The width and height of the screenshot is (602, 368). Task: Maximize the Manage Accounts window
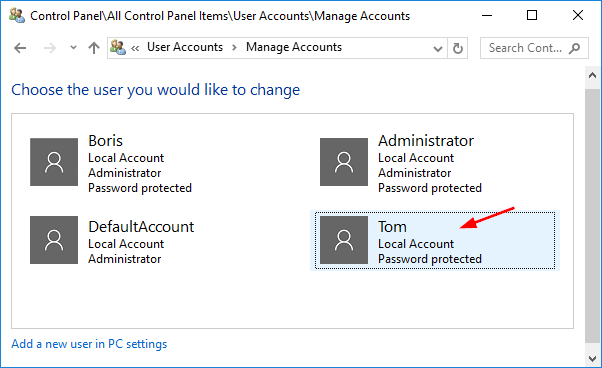(x=532, y=15)
